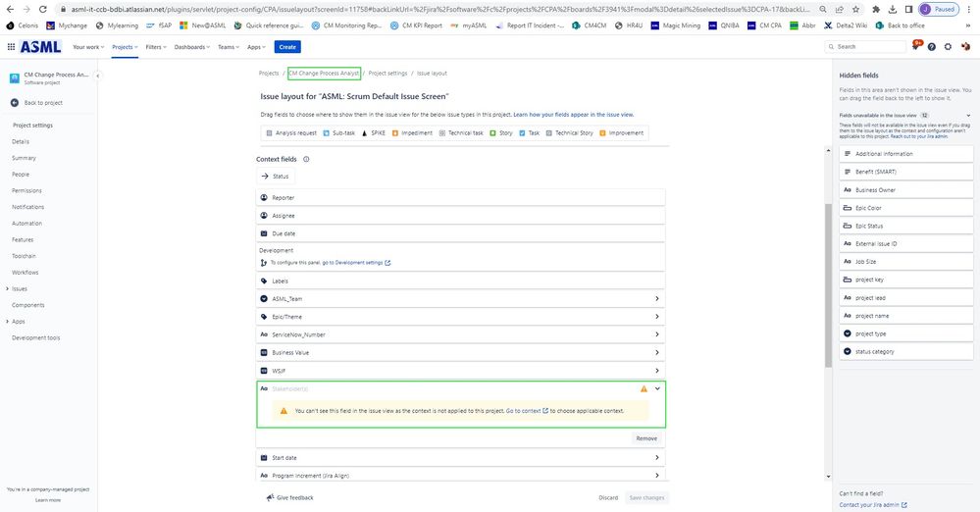The height and width of the screenshot is (512, 980).
Task: Click Save changes button
Action: tap(646, 497)
